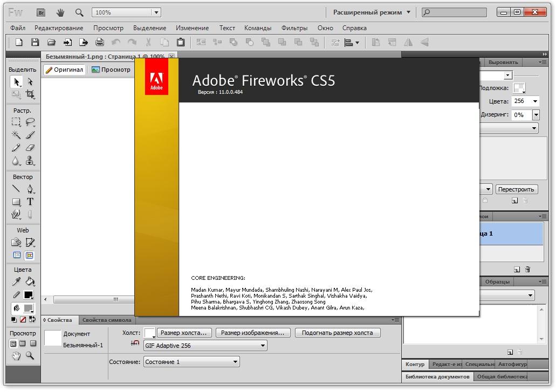Select the Lasso tool

click(30, 122)
